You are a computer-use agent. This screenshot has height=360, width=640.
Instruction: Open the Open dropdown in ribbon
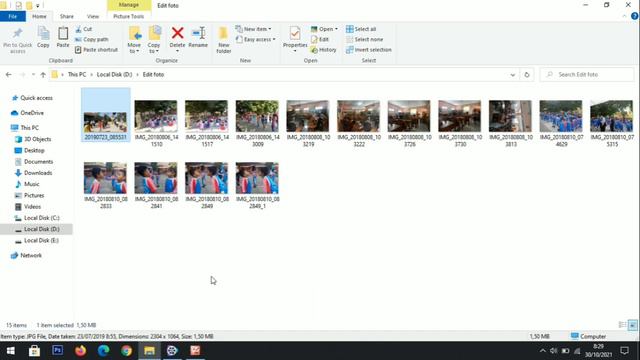point(324,29)
